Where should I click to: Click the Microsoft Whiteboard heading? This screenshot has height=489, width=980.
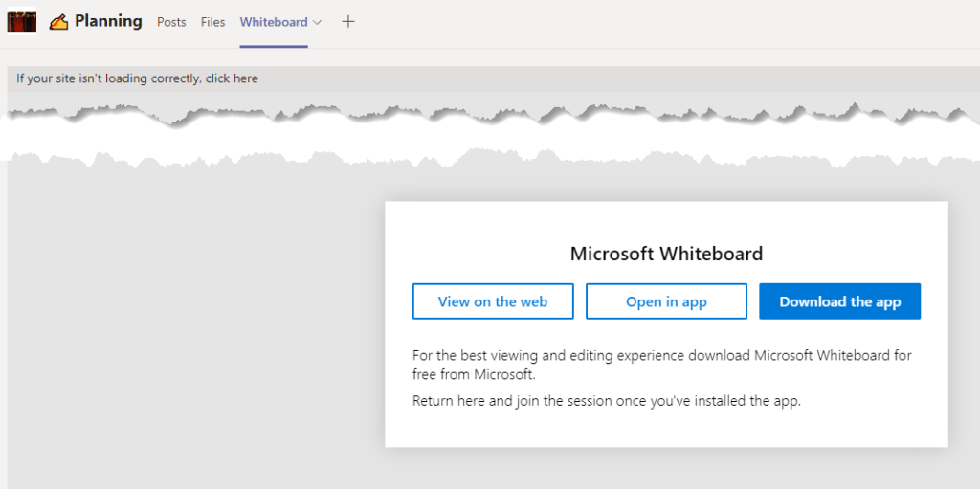coord(666,254)
